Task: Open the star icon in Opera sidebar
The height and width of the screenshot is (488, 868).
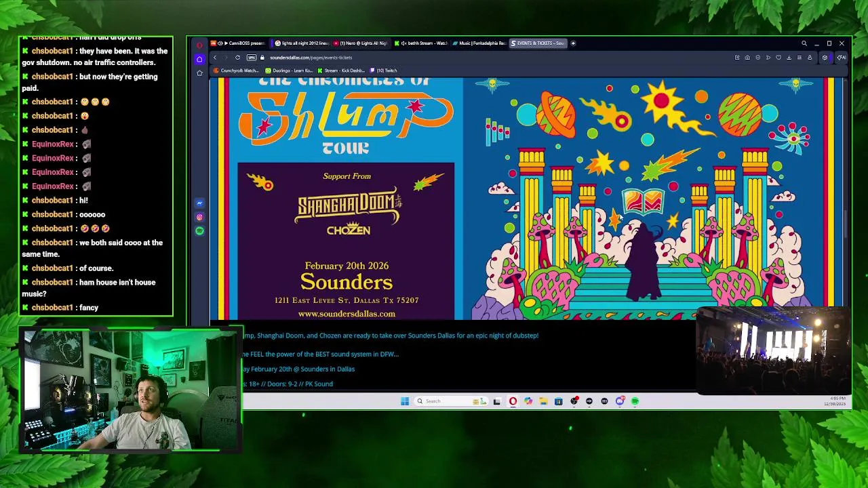Action: pos(199,73)
